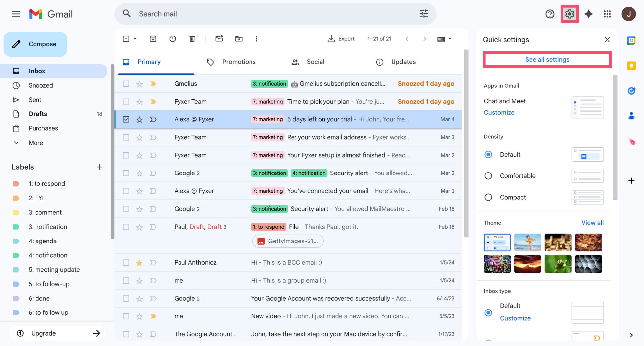Image resolution: width=644 pixels, height=346 pixels.
Task: Check the checkbox for the Gmelius email
Action: [126, 83]
